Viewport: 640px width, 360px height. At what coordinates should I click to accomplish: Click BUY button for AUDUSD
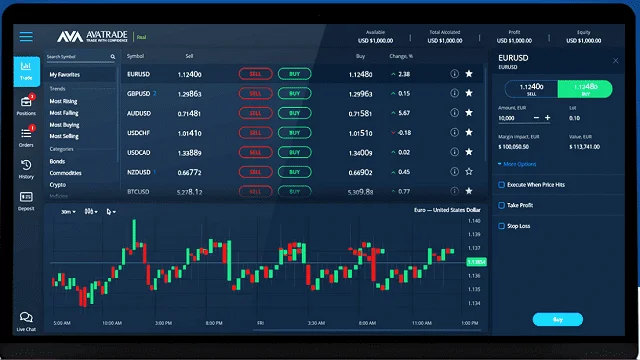(x=295, y=113)
